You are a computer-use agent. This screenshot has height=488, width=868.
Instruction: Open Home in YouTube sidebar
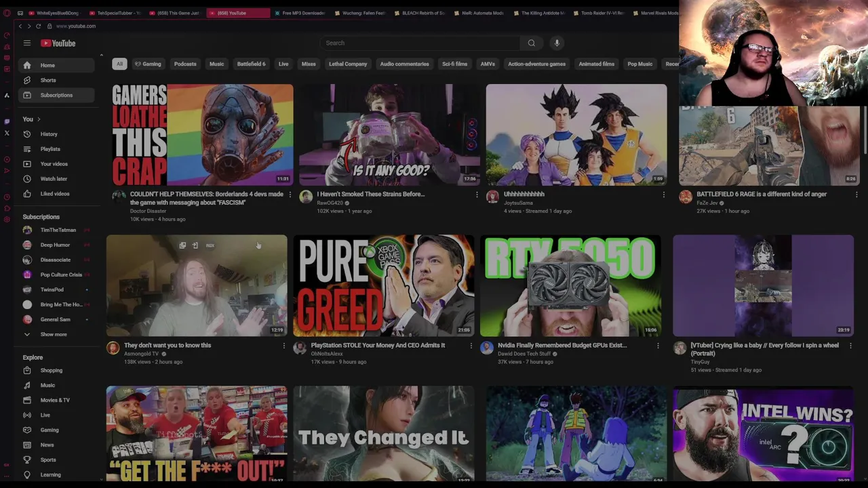click(x=57, y=65)
